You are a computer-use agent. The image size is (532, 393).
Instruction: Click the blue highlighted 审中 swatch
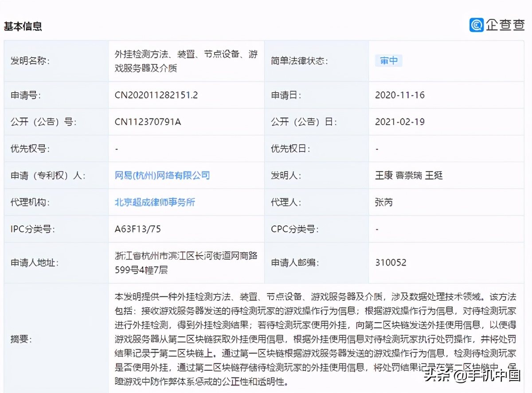coord(389,61)
